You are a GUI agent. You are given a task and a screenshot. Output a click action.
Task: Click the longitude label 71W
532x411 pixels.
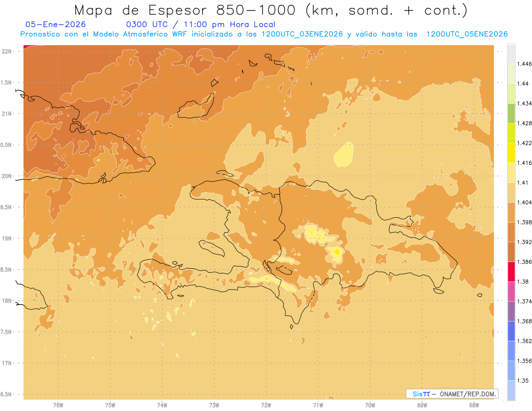coord(318,406)
